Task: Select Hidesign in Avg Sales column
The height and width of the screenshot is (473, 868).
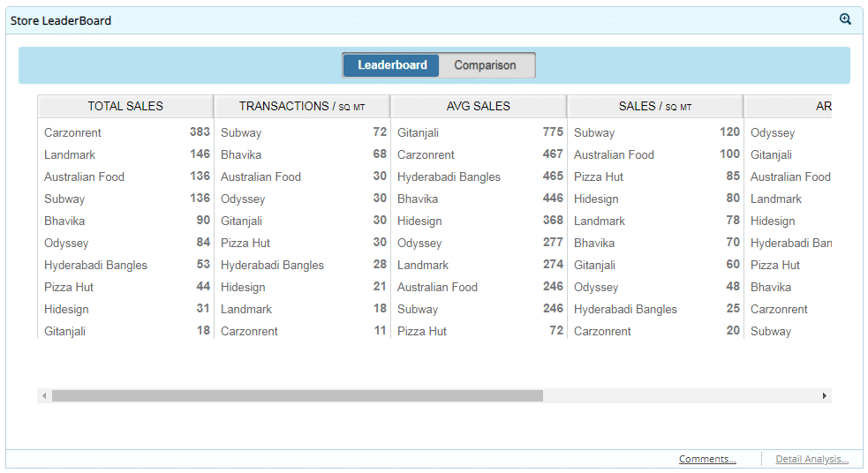Action: click(419, 221)
